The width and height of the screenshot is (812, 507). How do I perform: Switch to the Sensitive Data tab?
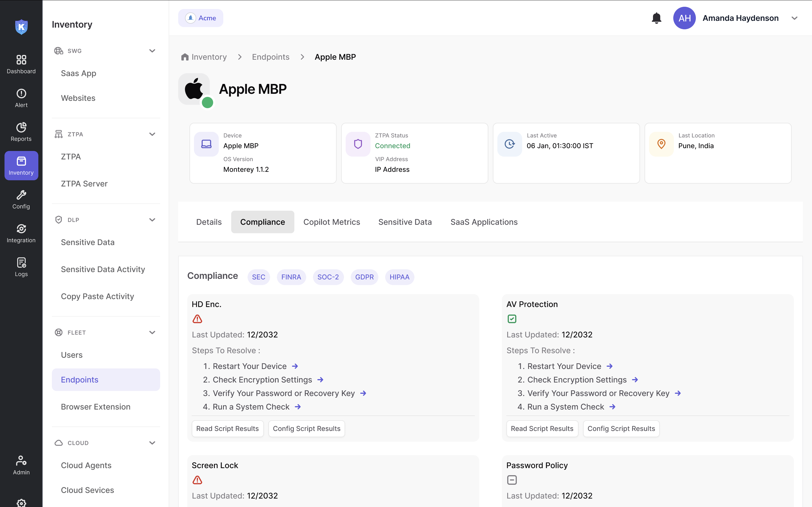pyautogui.click(x=405, y=222)
